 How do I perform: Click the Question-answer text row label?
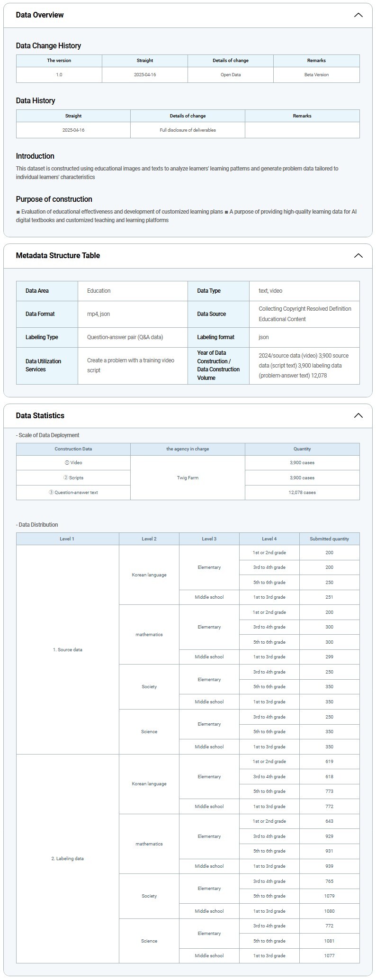(73, 493)
